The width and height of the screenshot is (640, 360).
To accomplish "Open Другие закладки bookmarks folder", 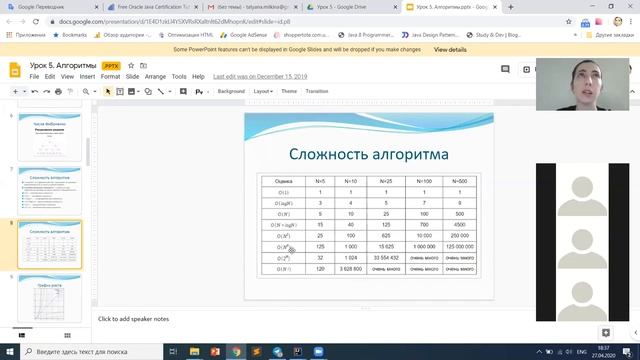I will tap(610, 35).
